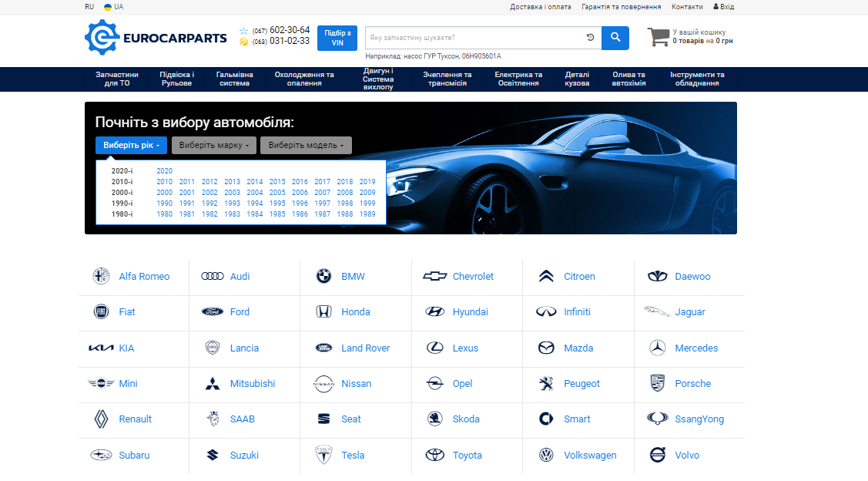
Task: Click the phone number 031-02-33
Action: pyautogui.click(x=290, y=41)
